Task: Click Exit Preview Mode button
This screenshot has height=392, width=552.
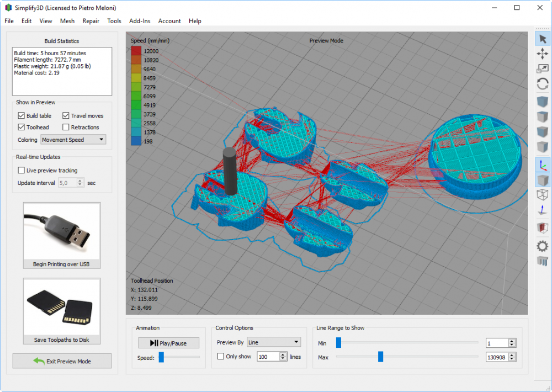Action: [x=62, y=361]
